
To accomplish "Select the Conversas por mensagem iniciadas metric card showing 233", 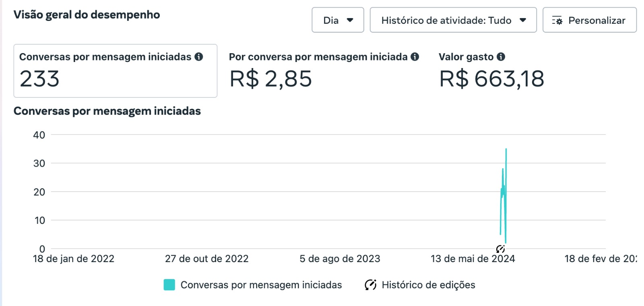I will [115, 71].
